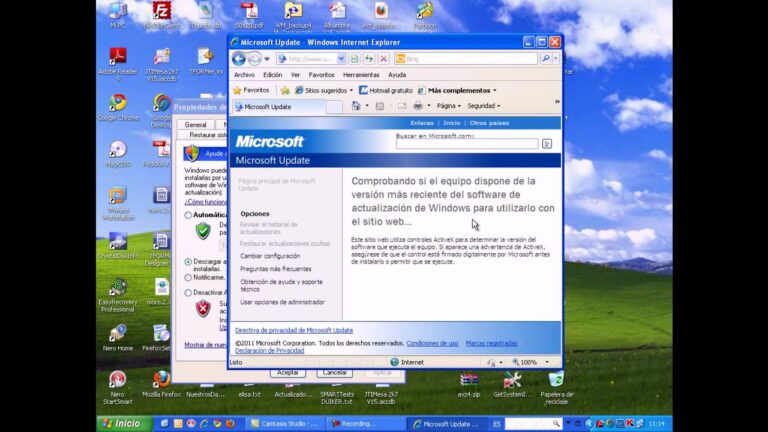Image resolution: width=768 pixels, height=432 pixels.
Task: Click the Recording taskbar button
Action: click(366, 424)
